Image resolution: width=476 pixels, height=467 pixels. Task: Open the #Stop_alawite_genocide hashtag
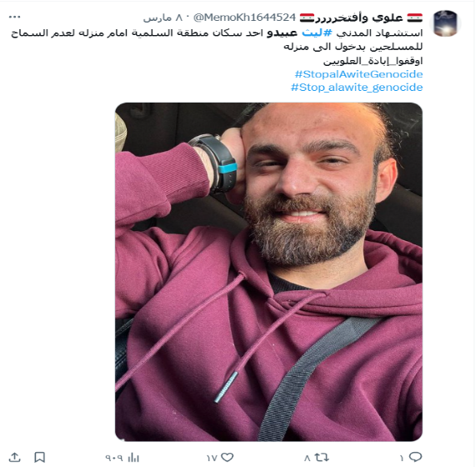(357, 88)
